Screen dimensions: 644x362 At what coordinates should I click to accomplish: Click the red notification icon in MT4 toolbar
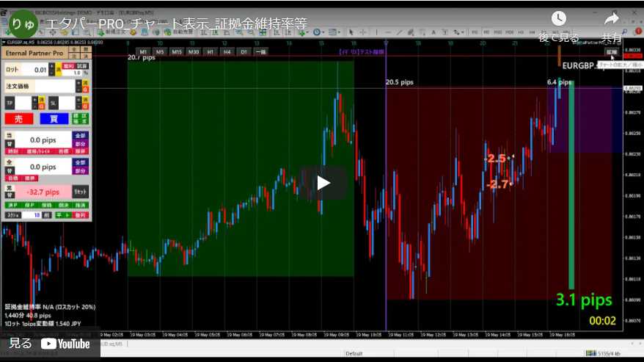638,32
